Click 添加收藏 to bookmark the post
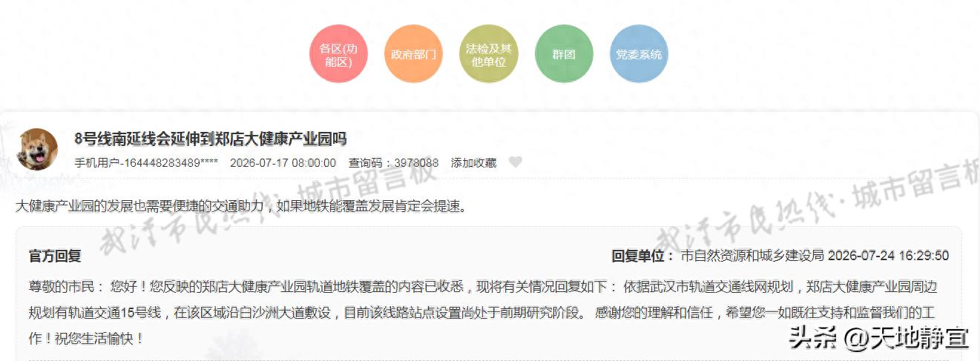980x361 pixels. pos(473,162)
